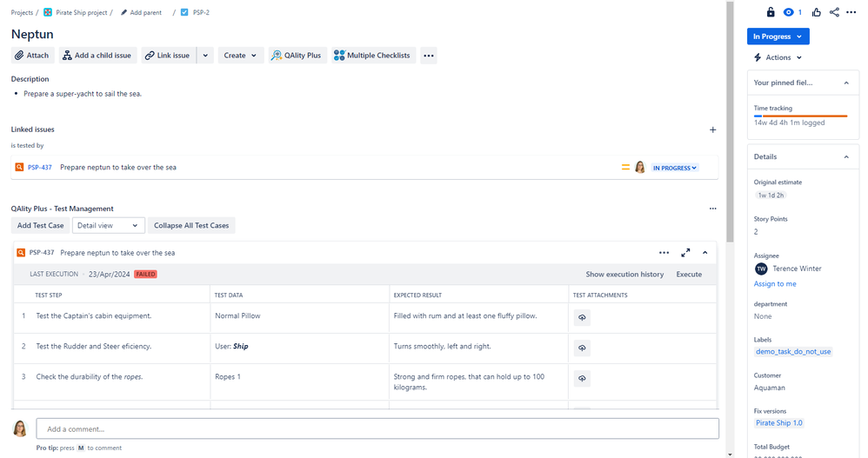Click the page vertical scrollbar
Viewport: 868px width, 458px height.
coord(731,122)
